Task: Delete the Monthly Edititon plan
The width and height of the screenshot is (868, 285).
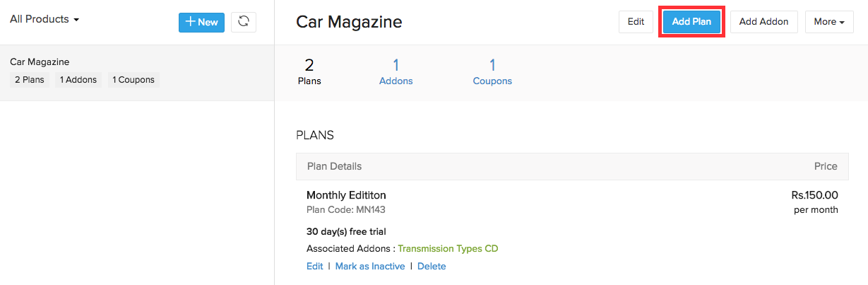Action: 432,267
